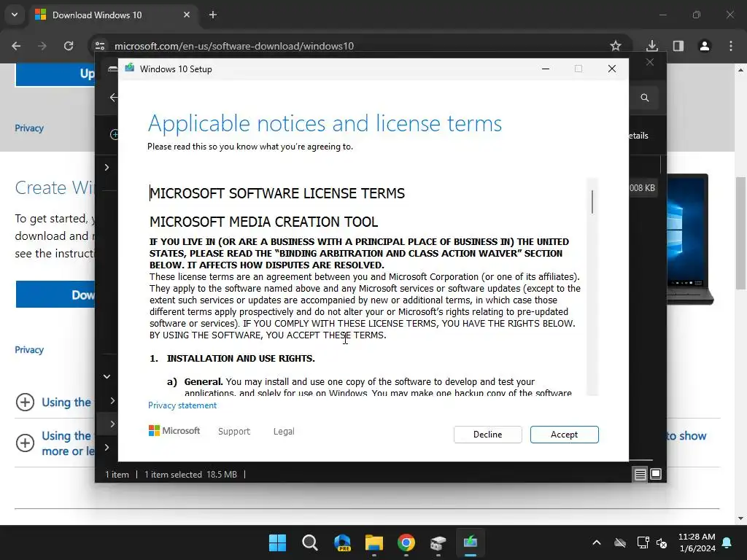This screenshot has height=560, width=747.
Task: Click the Windows 10 Setup title icon
Action: (x=129, y=69)
